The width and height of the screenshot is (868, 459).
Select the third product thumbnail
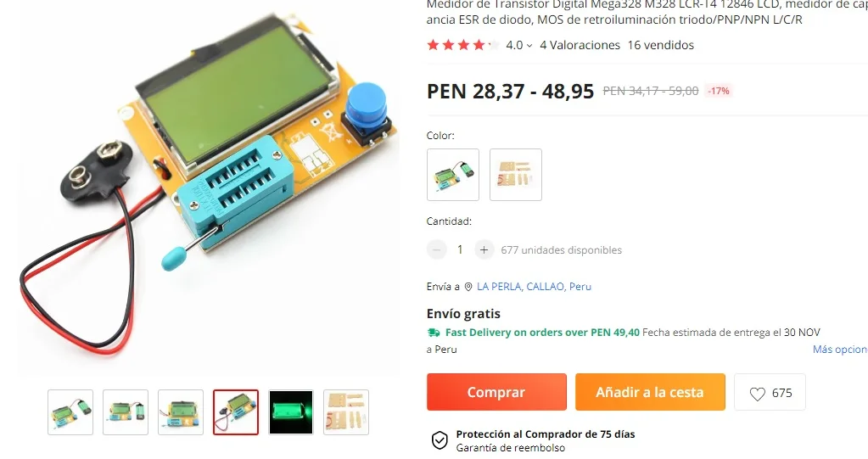(x=181, y=412)
